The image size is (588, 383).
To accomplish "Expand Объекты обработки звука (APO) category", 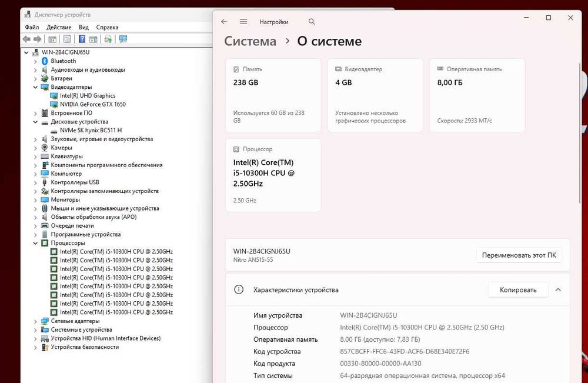I will click(35, 217).
